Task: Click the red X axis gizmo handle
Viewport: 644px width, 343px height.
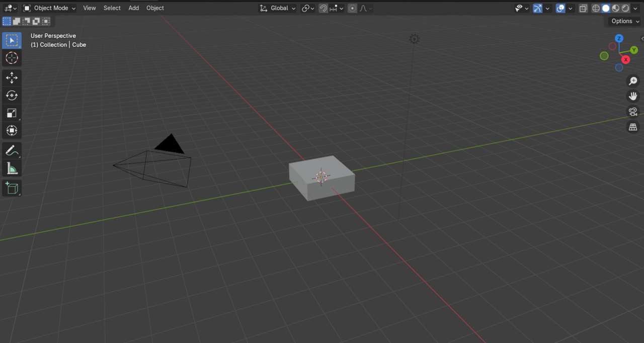Action: click(x=626, y=60)
